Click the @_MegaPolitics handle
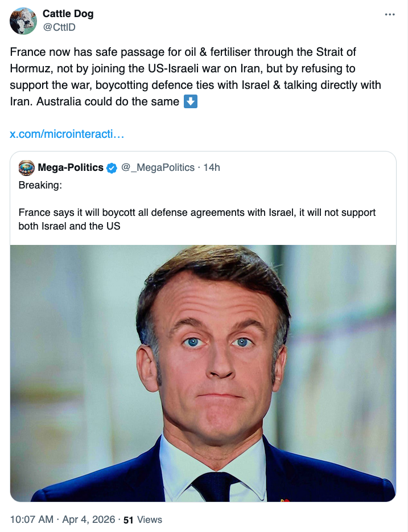This screenshot has height=532, width=408. [158, 167]
